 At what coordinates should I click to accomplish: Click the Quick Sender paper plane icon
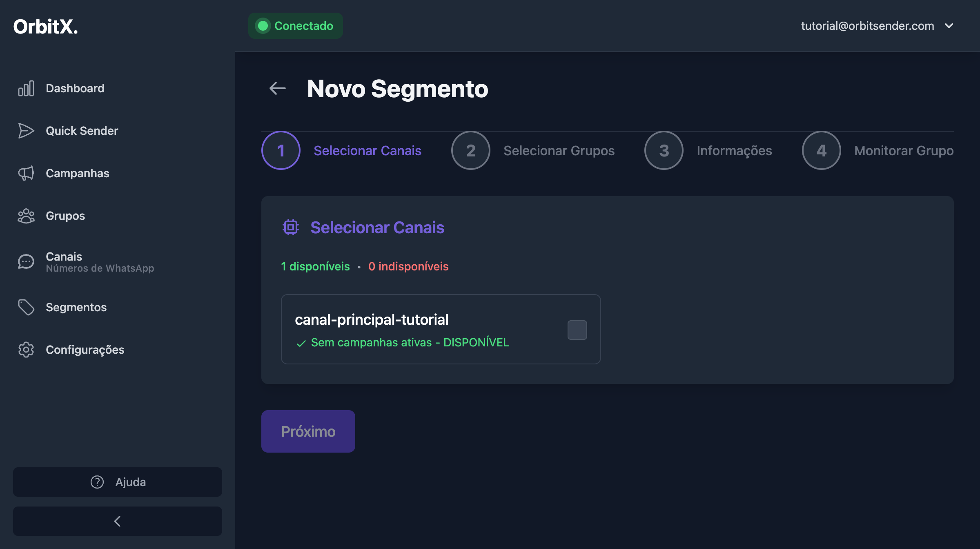coord(26,131)
